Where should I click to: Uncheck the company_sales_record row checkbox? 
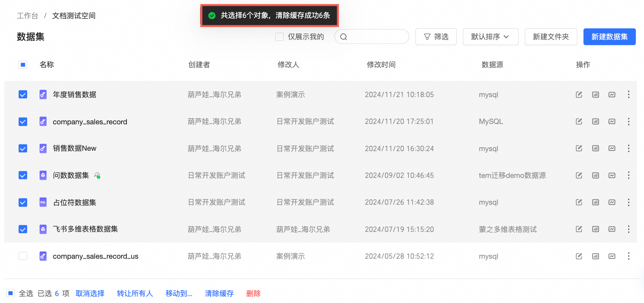[23, 122]
